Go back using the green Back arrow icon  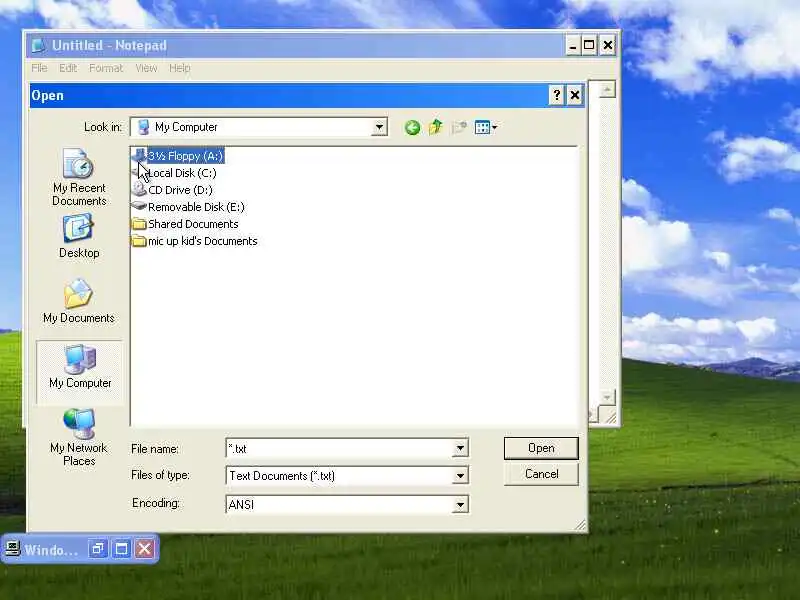coord(412,127)
